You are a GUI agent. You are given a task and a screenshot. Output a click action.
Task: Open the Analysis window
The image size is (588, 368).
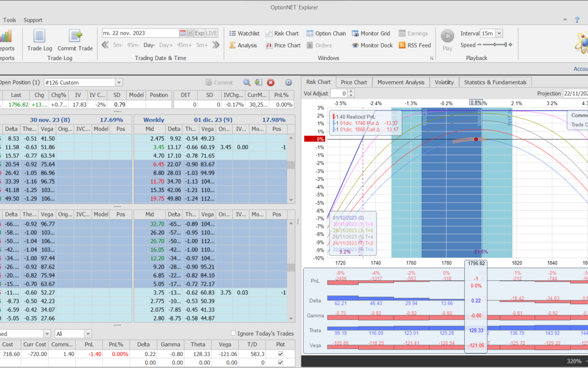click(242, 45)
